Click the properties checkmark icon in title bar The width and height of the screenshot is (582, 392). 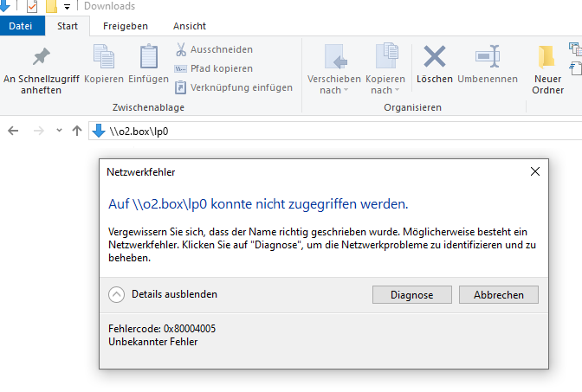pos(32,6)
